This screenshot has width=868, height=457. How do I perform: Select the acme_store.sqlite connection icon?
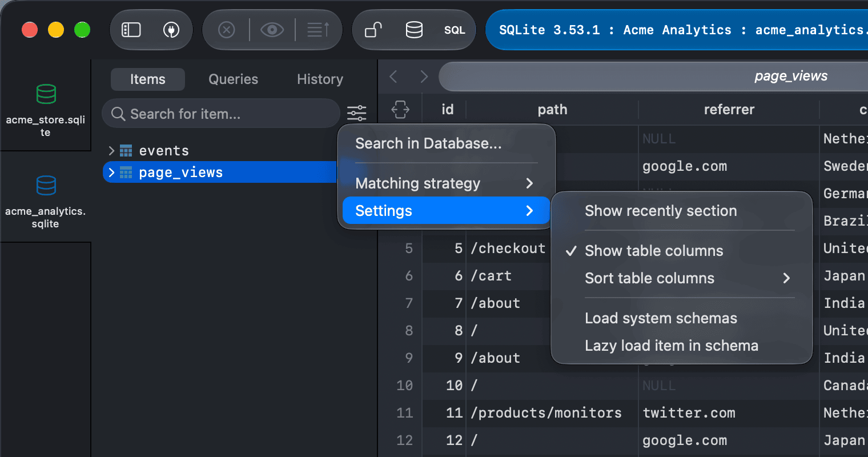(46, 94)
